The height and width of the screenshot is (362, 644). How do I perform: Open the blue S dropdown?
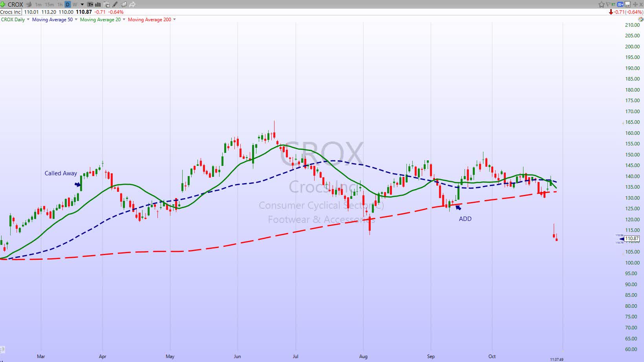620,4
